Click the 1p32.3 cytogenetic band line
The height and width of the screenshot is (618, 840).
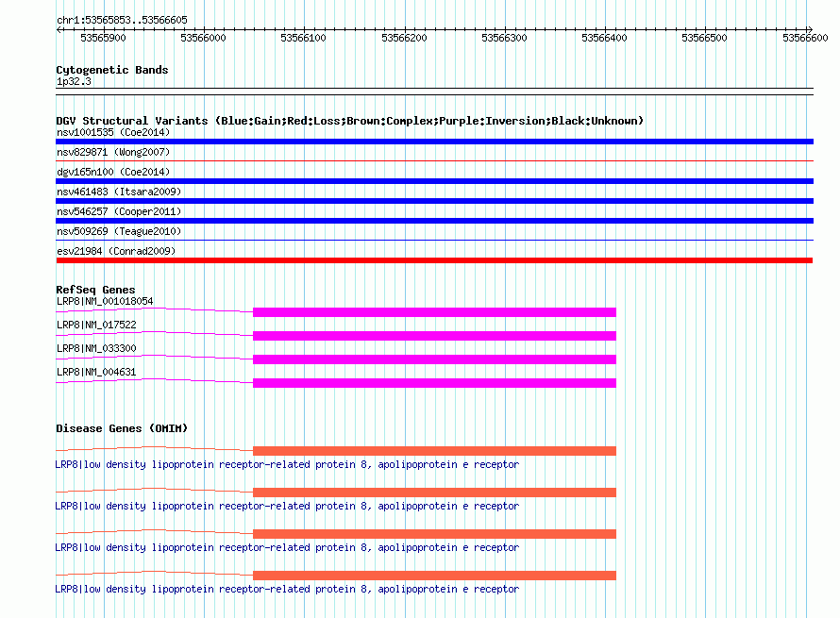(x=434, y=92)
